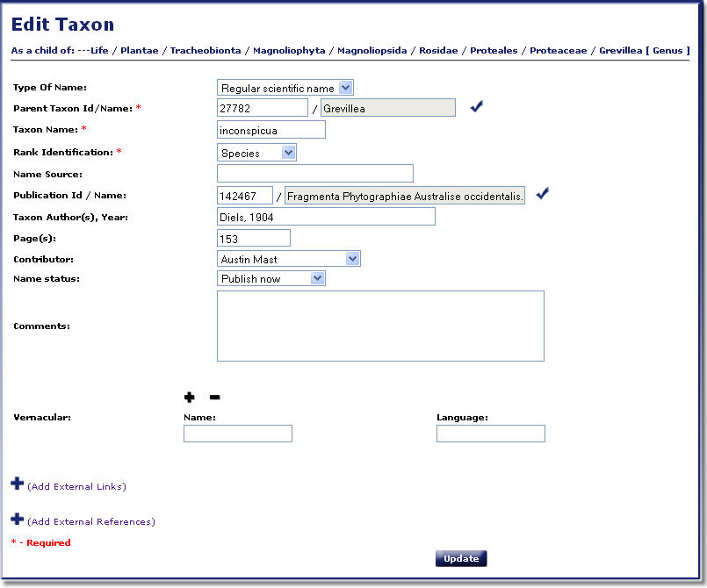Image resolution: width=707 pixels, height=588 pixels.
Task: Click the Vernacular Language input box
Action: click(x=490, y=434)
